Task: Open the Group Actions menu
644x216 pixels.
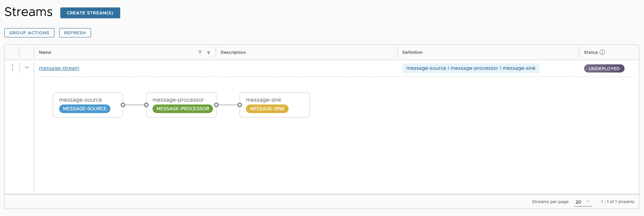Action: click(x=29, y=33)
